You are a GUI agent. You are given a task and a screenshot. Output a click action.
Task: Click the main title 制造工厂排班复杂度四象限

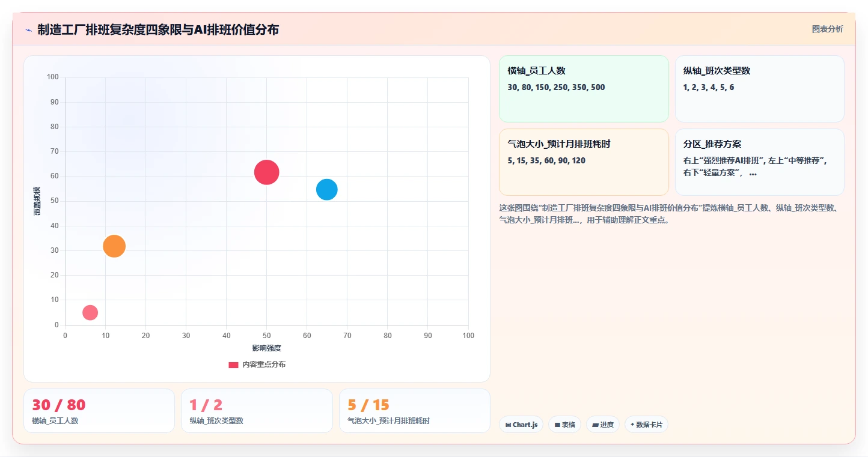coord(158,29)
